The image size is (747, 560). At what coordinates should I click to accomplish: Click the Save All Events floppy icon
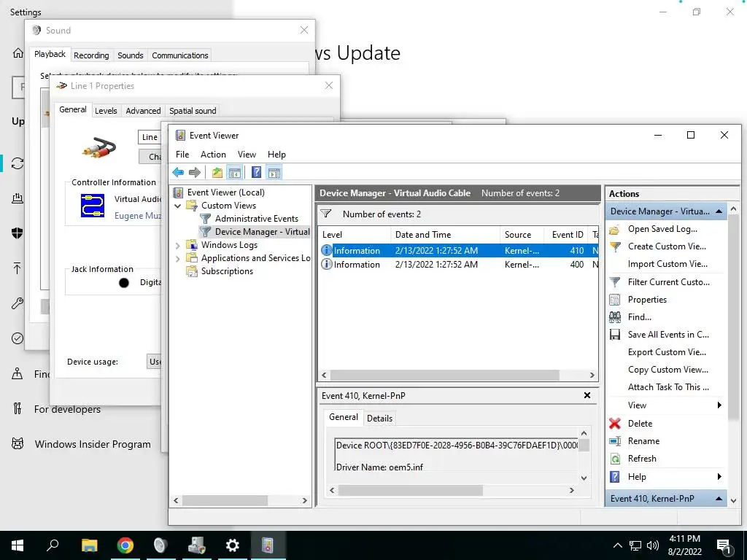(x=614, y=335)
